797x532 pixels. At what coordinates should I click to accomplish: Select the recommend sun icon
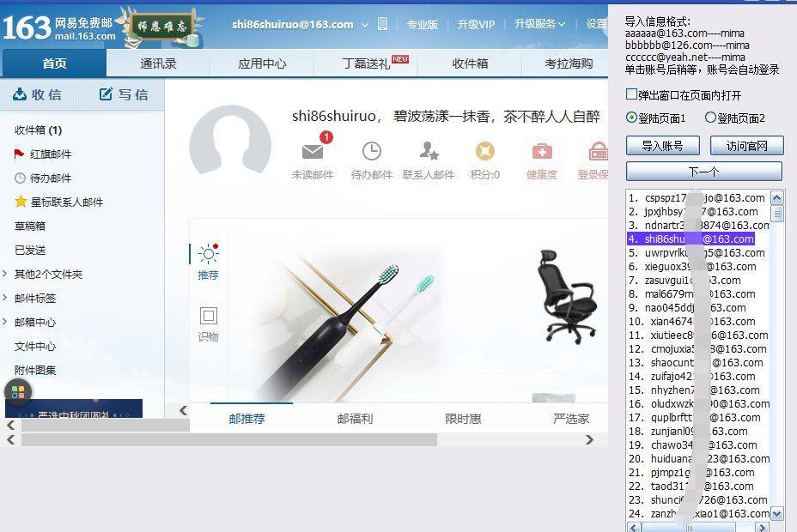[209, 253]
